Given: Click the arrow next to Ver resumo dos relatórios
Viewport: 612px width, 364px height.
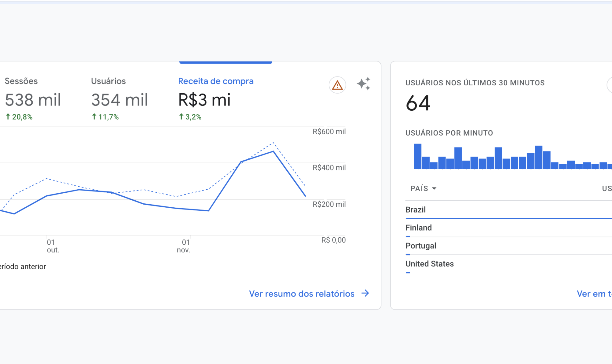Looking at the screenshot, I should [365, 293].
